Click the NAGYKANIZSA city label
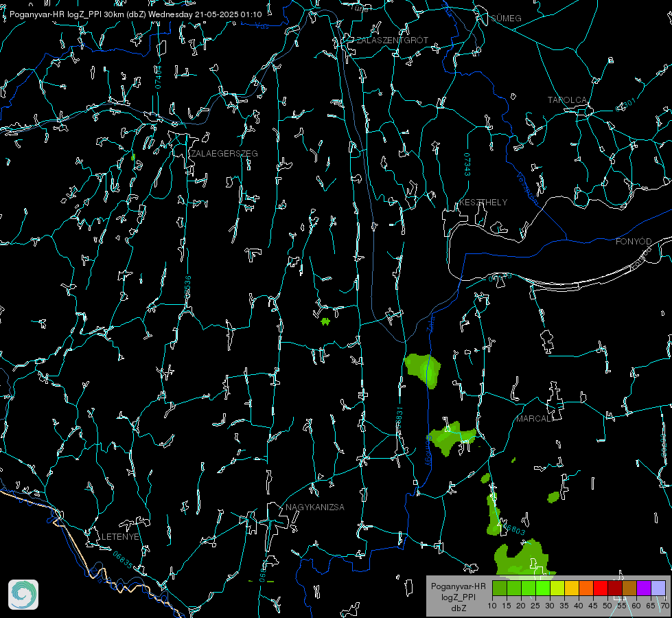Image resolution: width=672 pixels, height=618 pixels. coord(315,507)
